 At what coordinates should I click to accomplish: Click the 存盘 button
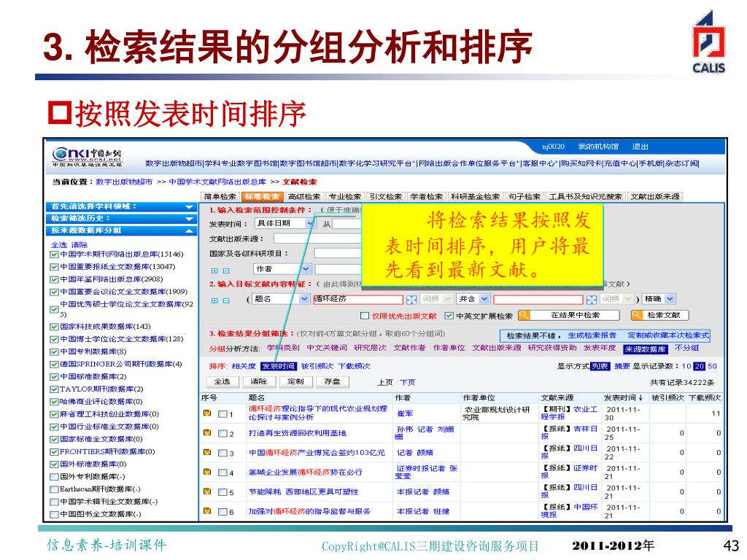pos(332,381)
